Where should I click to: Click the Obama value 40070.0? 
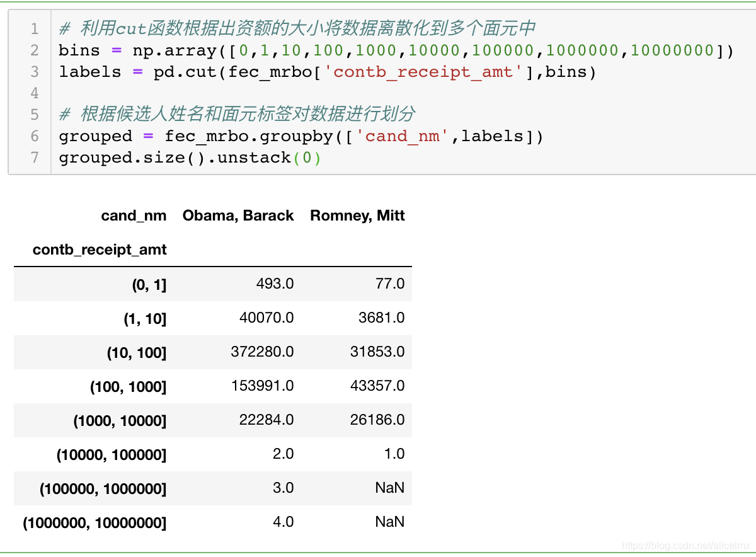click(266, 318)
